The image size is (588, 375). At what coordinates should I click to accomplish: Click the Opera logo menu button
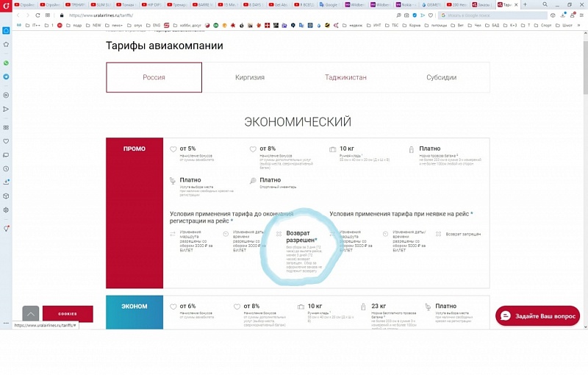click(x=6, y=6)
